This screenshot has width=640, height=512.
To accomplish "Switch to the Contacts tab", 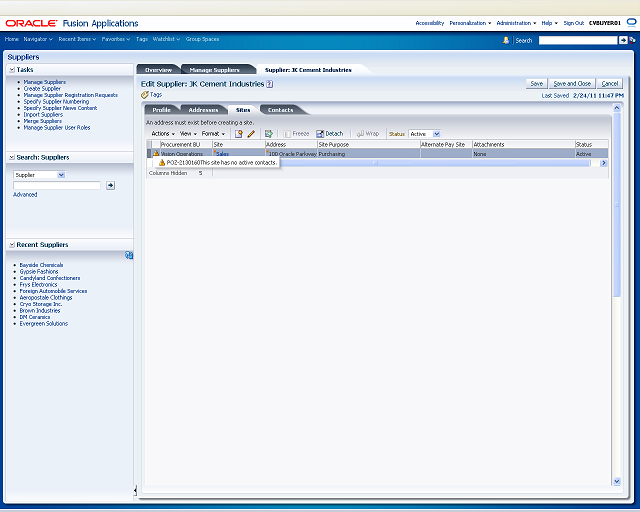I will click(280, 110).
